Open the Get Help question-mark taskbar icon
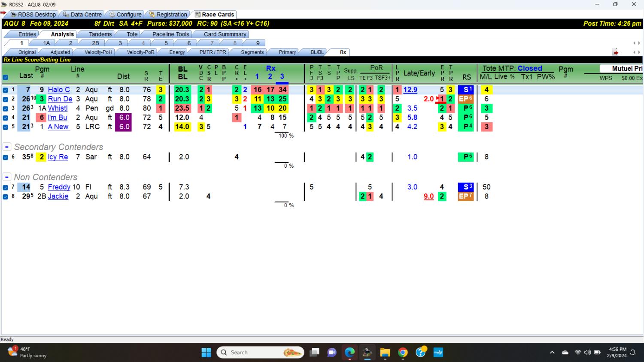 (x=421, y=352)
